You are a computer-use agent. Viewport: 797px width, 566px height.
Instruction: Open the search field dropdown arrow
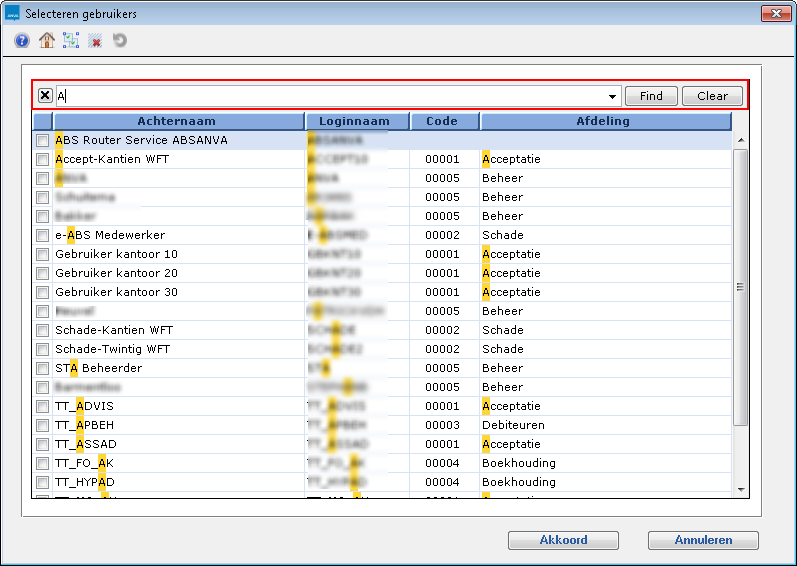click(x=612, y=97)
